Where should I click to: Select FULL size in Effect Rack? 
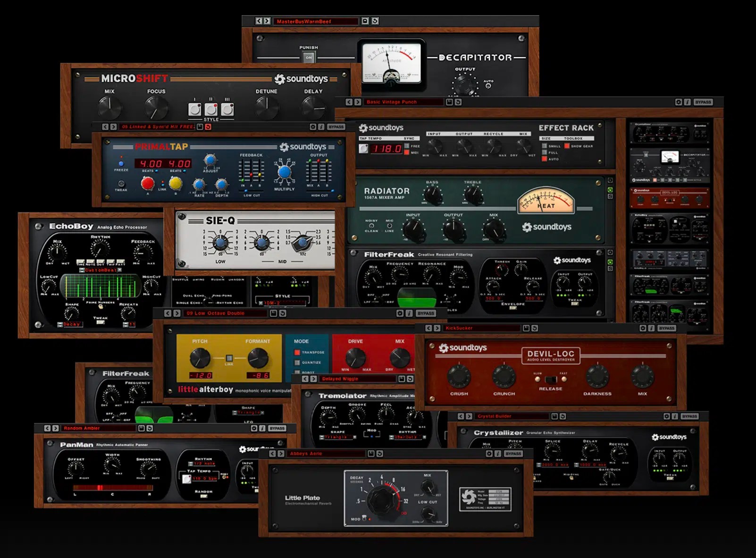coord(545,152)
